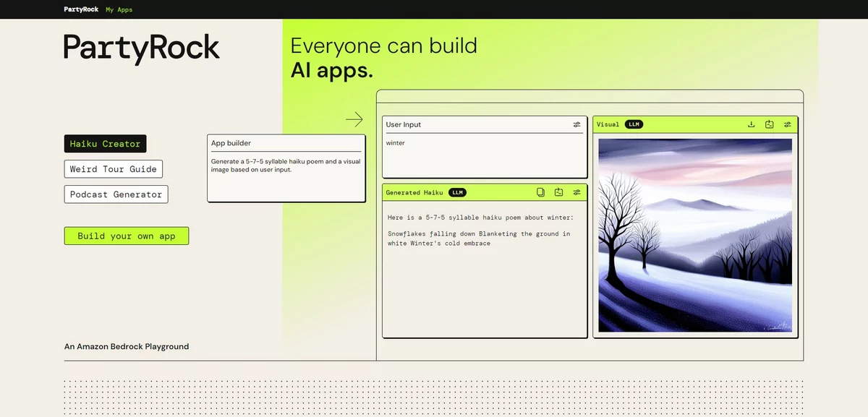
Task: Regenerate the Generated Haiku widget
Action: [558, 192]
